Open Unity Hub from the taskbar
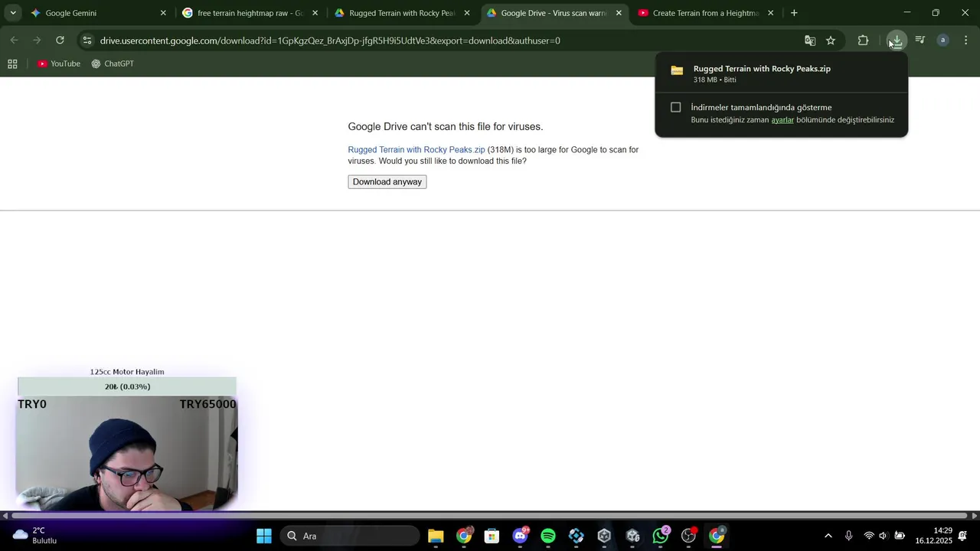This screenshot has height=551, width=980. click(x=604, y=536)
